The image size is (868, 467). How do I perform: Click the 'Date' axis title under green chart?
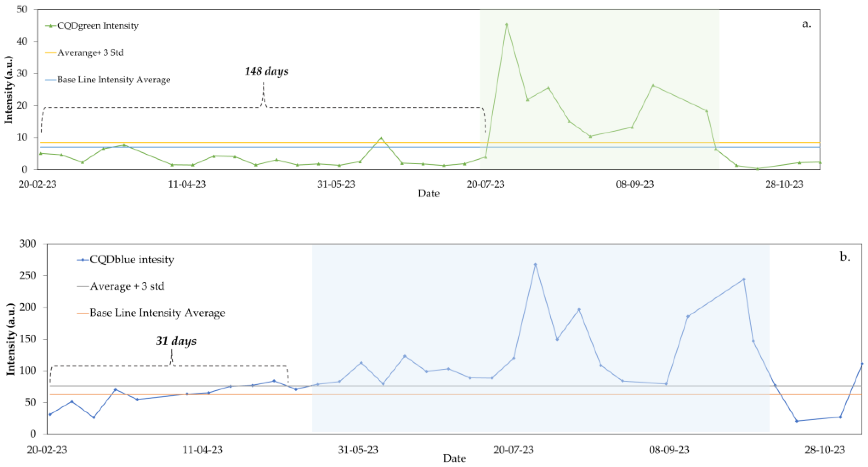[x=429, y=193]
